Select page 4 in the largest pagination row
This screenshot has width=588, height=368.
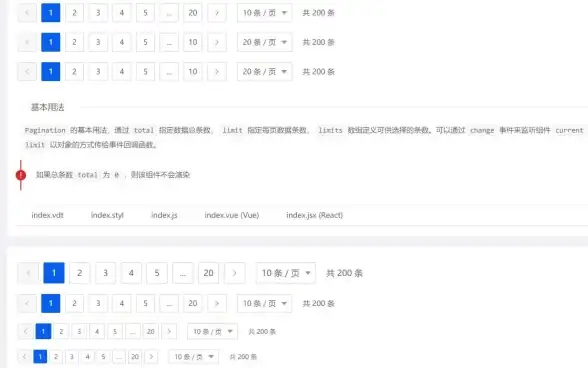131,273
